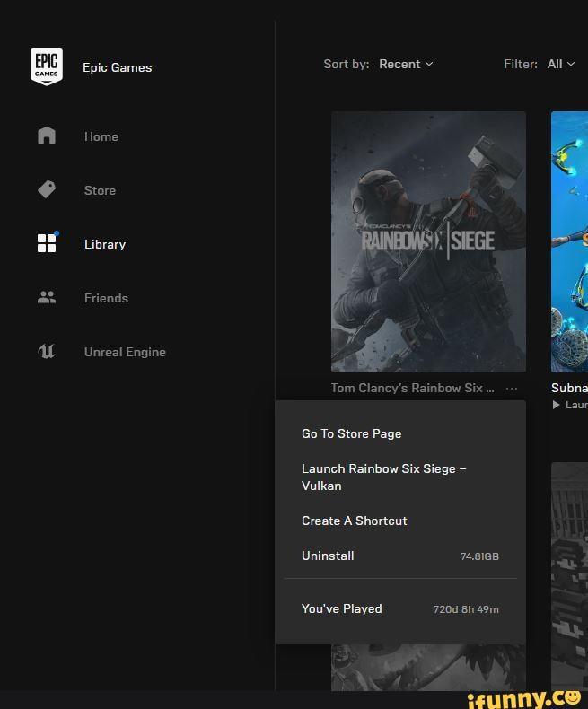Go to the Home section
Viewport: 588px width, 709px height.
(x=101, y=136)
